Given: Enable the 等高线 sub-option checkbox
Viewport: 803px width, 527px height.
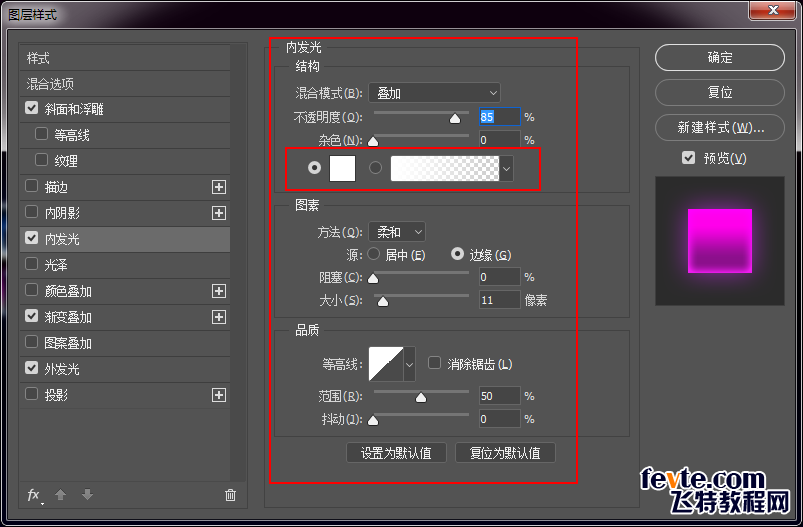Looking at the screenshot, I should pos(41,134).
